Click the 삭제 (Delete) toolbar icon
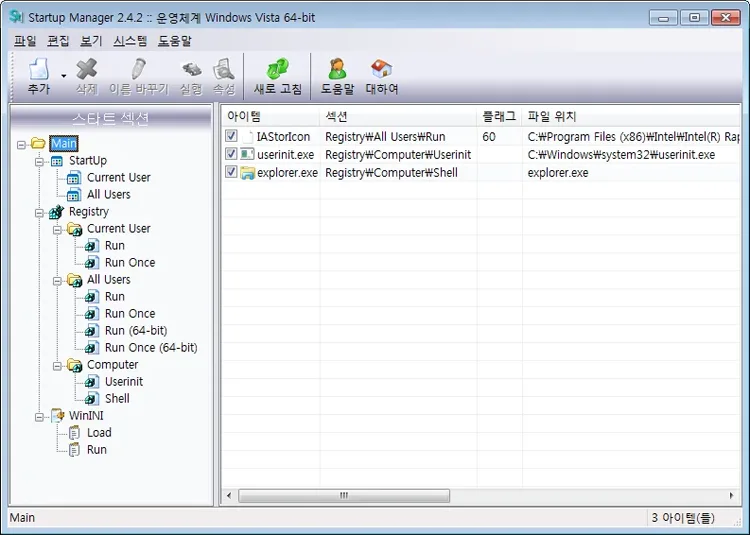The image size is (750, 535). [87, 70]
